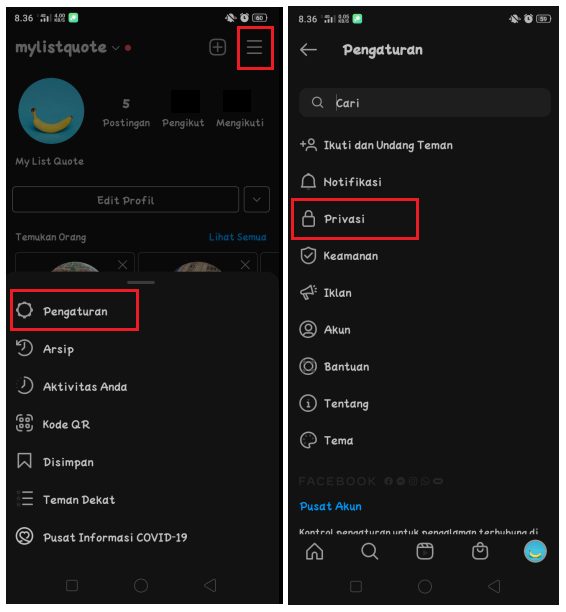Open the Pusat Akun link
Image resolution: width=566 pixels, height=612 pixels.
click(x=330, y=506)
